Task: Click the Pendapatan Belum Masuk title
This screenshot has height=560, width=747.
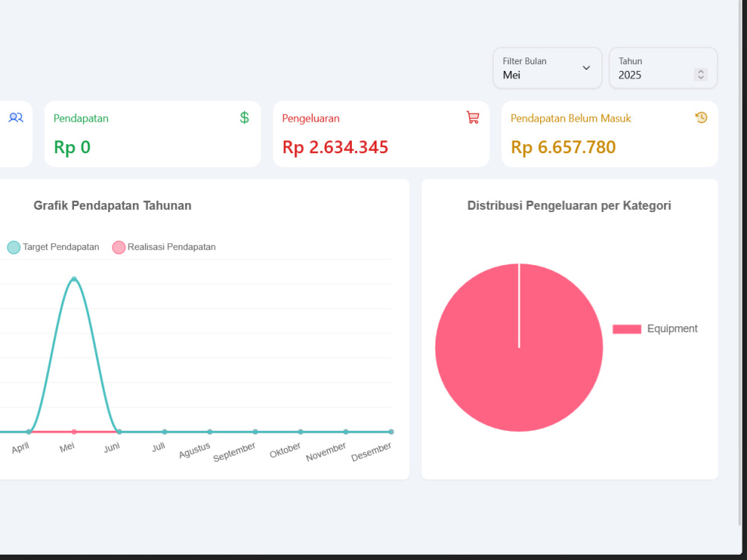Action: tap(571, 118)
